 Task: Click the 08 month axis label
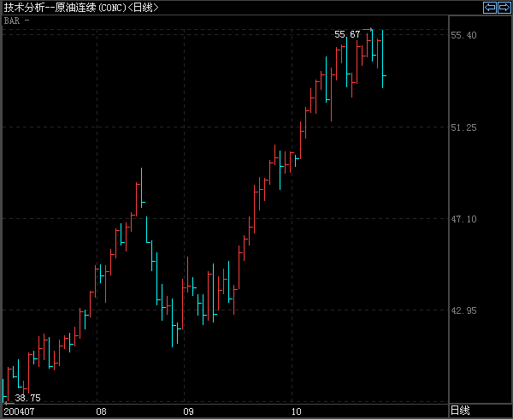tap(102, 411)
